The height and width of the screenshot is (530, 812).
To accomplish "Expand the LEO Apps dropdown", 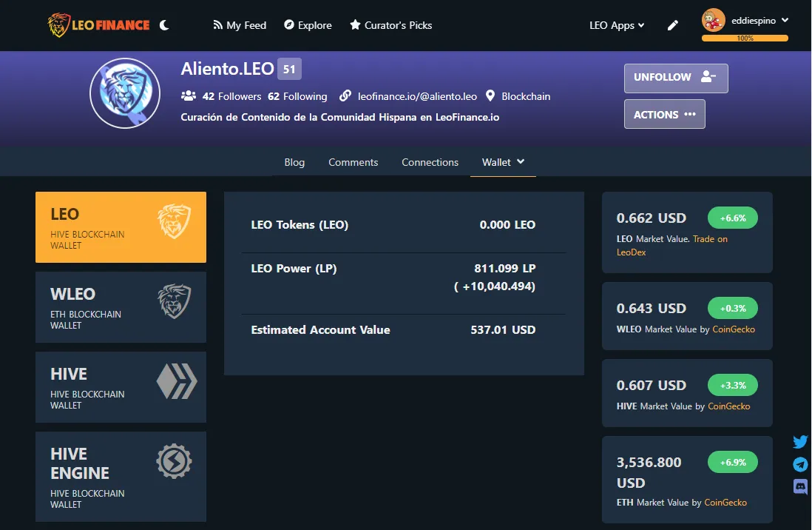I will point(617,25).
